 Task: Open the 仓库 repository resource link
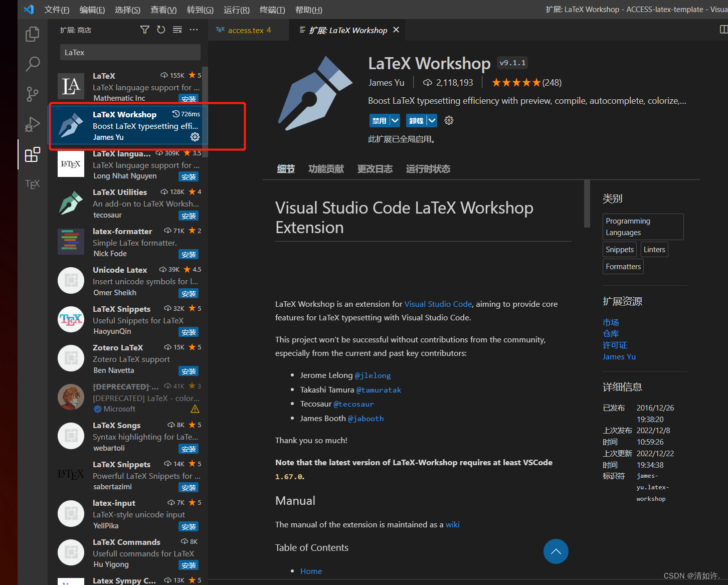(x=611, y=333)
